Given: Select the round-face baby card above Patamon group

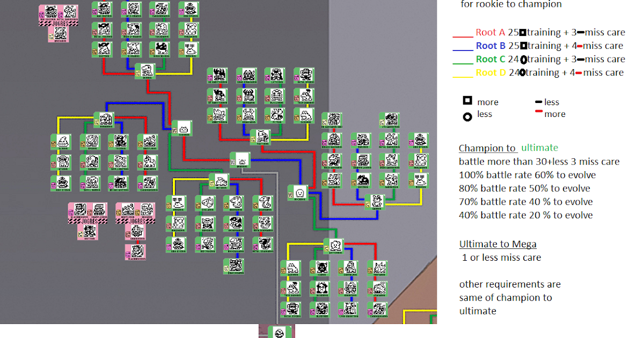Looking at the screenshot, I should pyautogui.click(x=298, y=193).
